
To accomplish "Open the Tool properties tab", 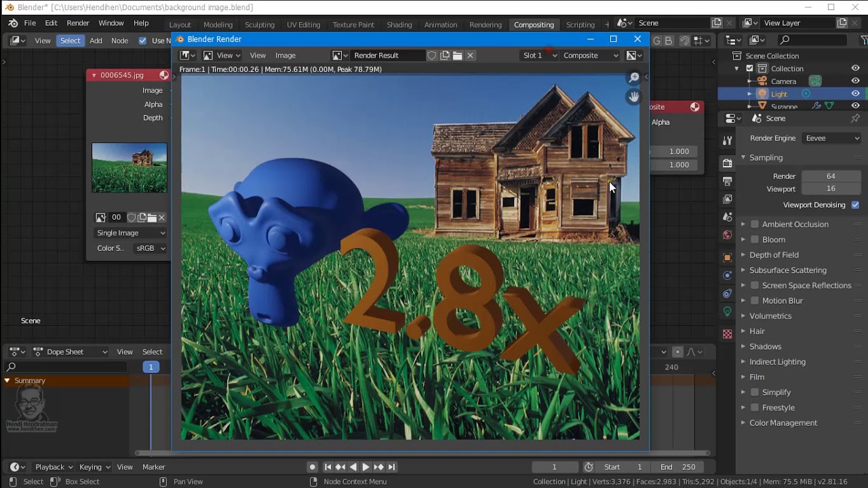I will click(727, 140).
